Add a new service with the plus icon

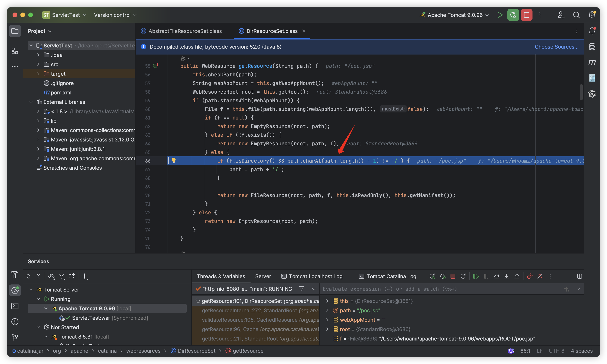point(85,276)
